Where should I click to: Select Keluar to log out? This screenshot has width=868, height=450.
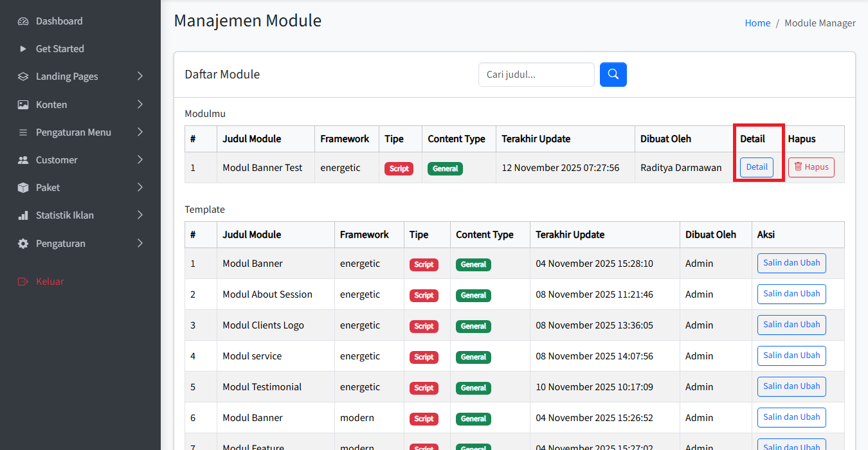50,282
